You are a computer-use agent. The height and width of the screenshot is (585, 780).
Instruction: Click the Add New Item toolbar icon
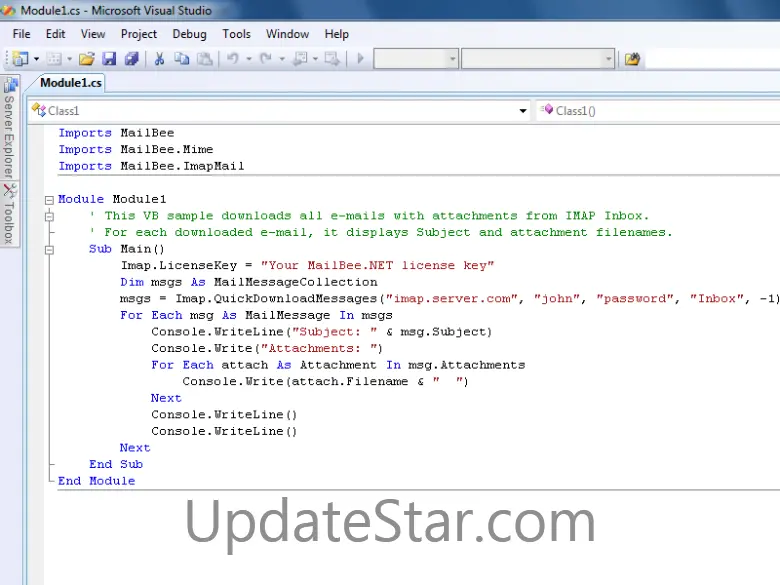(x=54, y=59)
